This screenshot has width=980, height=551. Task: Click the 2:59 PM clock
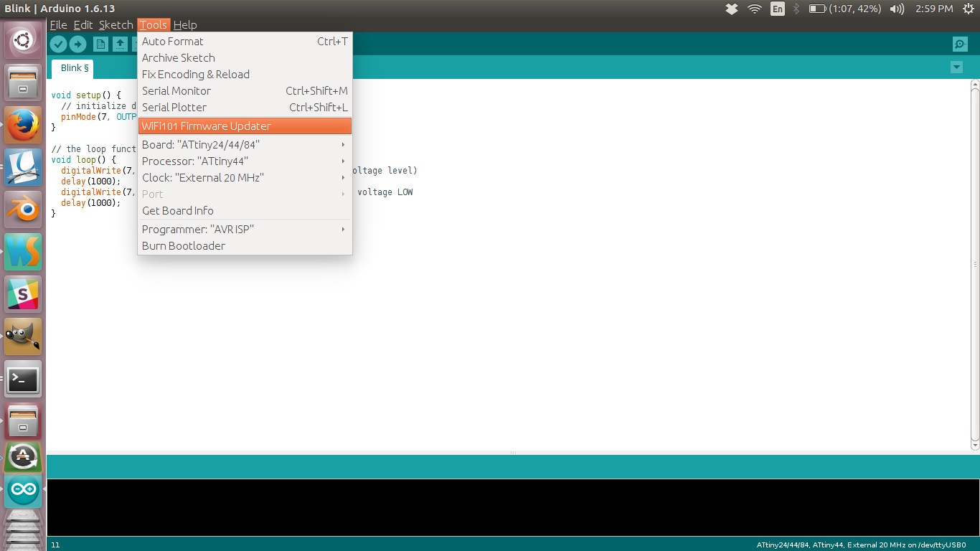click(934, 9)
